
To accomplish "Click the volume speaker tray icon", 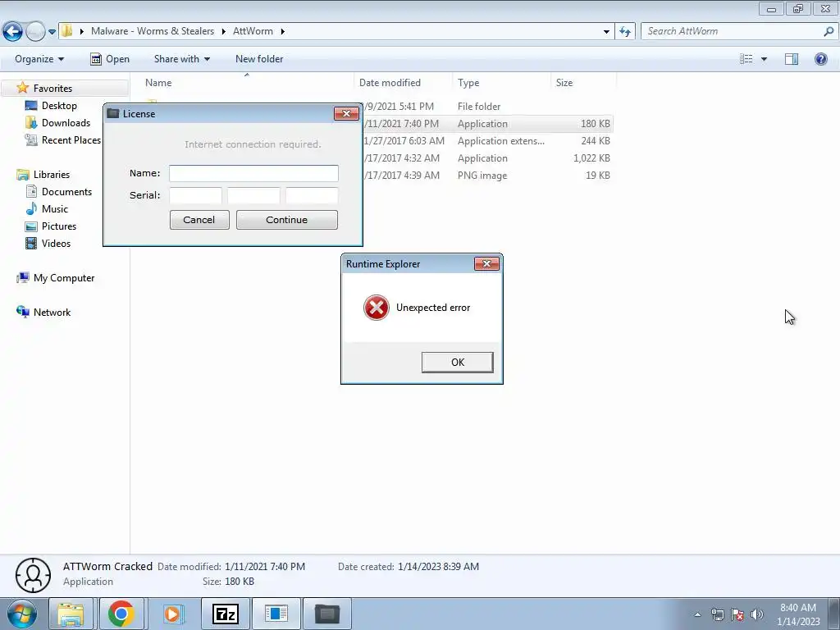I will tap(757, 614).
